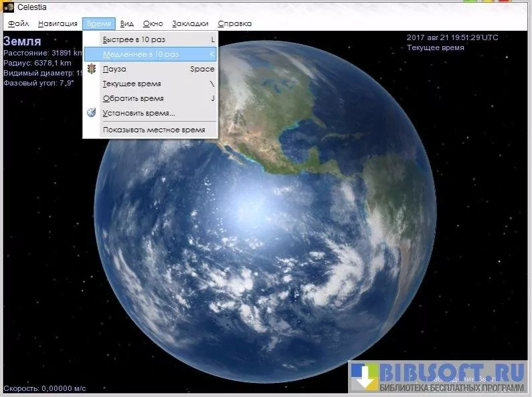
Task: Expand the Вид menu
Action: [127, 23]
